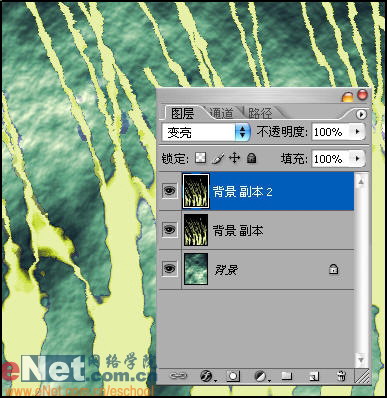The image size is (387, 398).
Task: Create a new layer group folder
Action: [286, 376]
